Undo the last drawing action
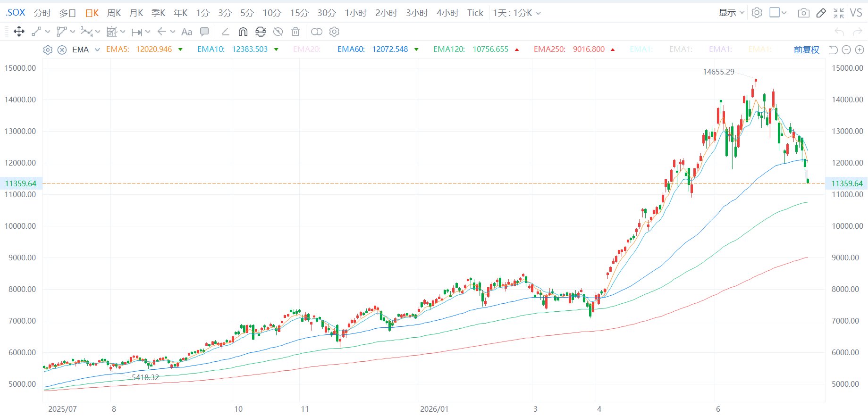The height and width of the screenshot is (416, 868). (x=839, y=32)
